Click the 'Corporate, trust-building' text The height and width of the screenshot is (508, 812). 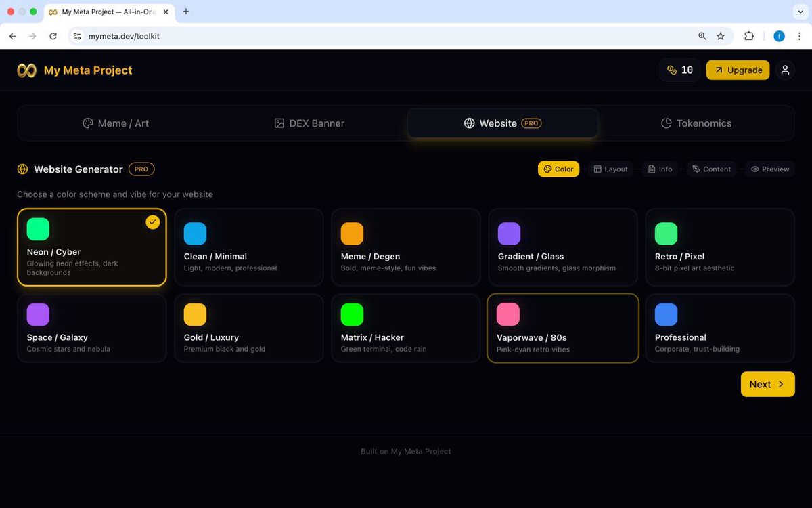click(697, 349)
